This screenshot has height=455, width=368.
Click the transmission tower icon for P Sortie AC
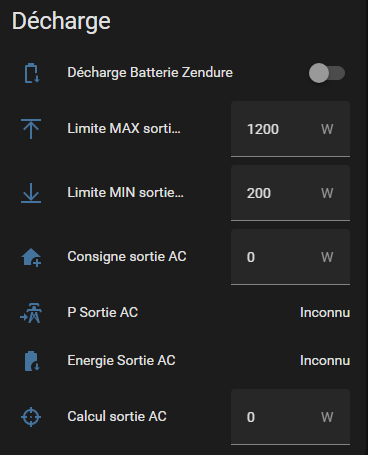(x=31, y=313)
